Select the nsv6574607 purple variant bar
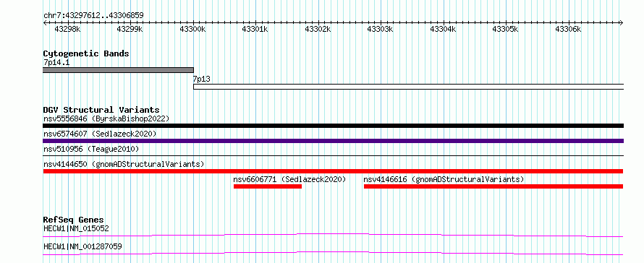This screenshot has width=644, height=263. [334, 141]
